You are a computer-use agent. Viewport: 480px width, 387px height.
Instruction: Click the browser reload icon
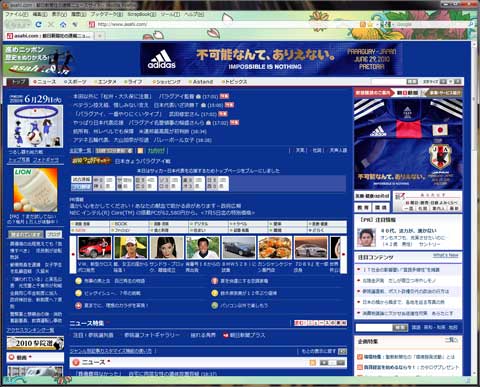click(38, 24)
